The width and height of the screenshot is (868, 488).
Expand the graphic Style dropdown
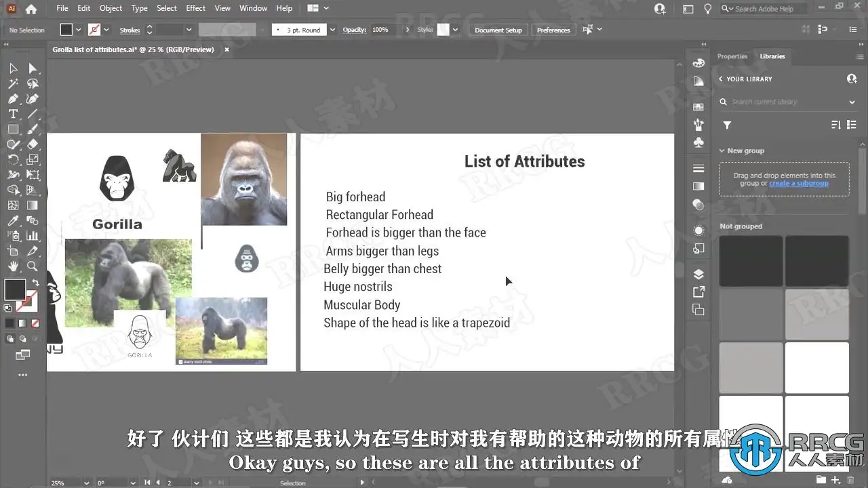[455, 30]
